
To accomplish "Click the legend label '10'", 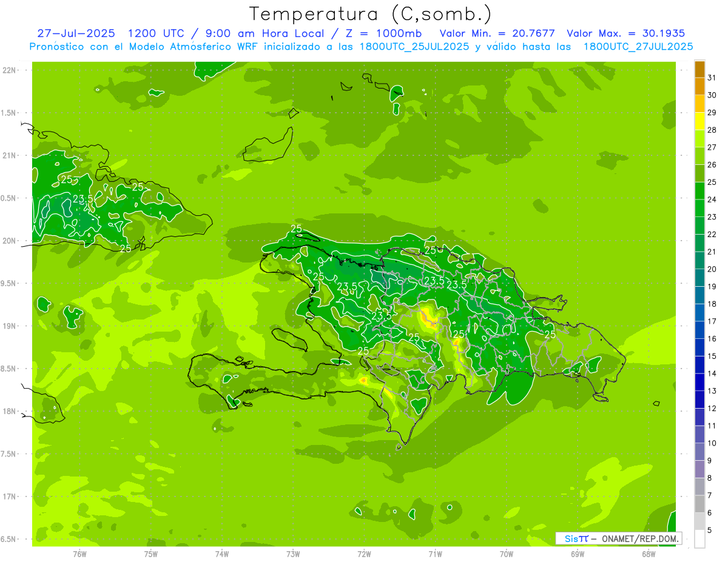I will tap(712, 443).
